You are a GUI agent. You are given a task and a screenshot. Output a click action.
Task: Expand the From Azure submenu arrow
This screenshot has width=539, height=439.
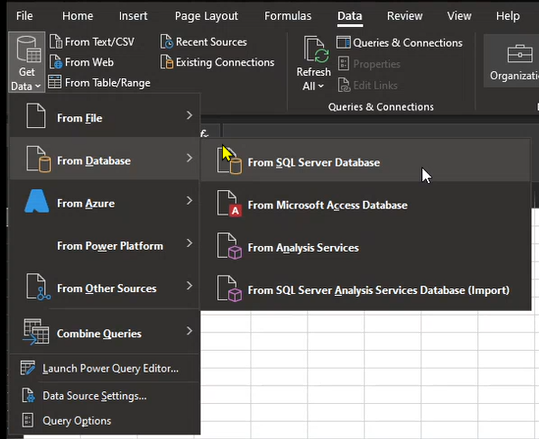click(x=189, y=200)
